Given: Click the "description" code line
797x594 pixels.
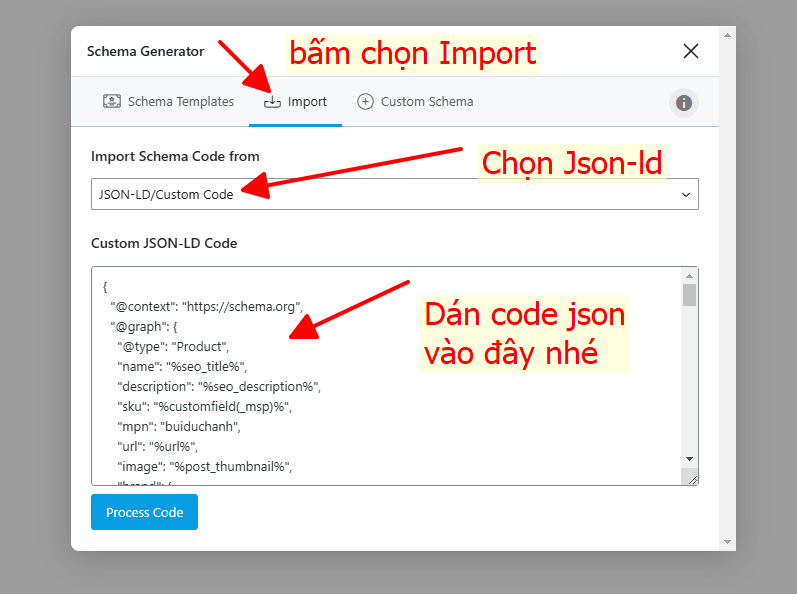Looking at the screenshot, I should [x=219, y=387].
